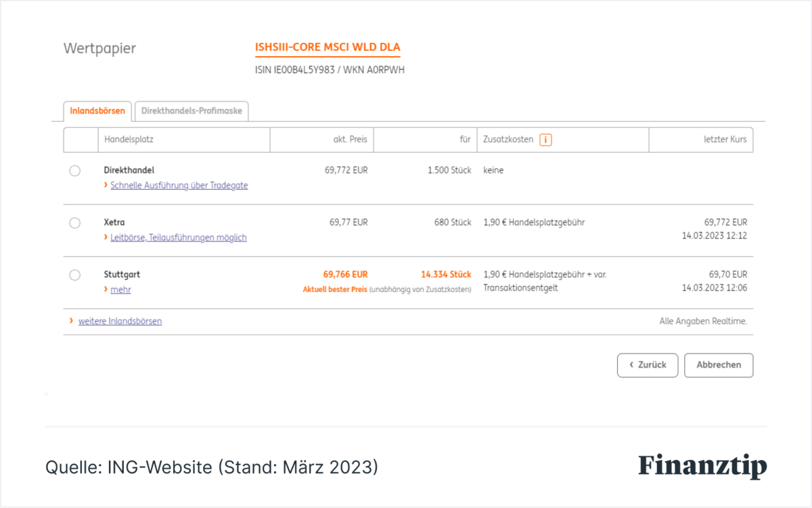Expand the Direkthandel Tradegate chevron

pyautogui.click(x=106, y=185)
